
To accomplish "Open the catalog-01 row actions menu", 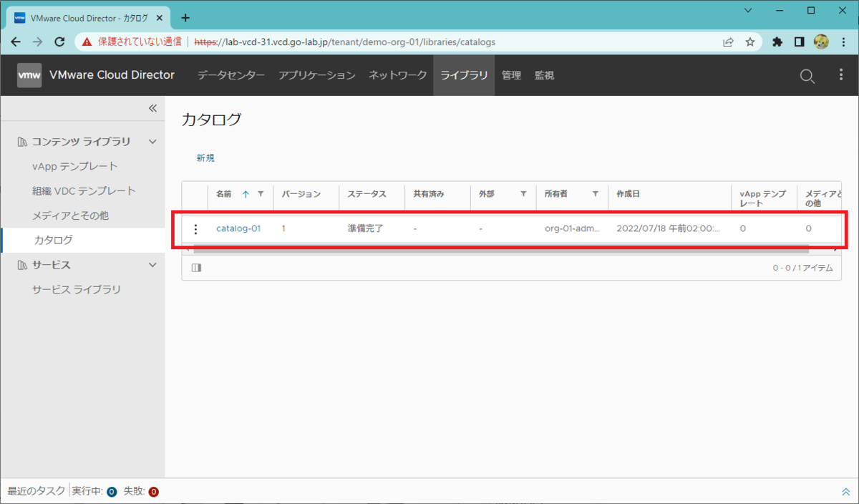I will tap(195, 229).
